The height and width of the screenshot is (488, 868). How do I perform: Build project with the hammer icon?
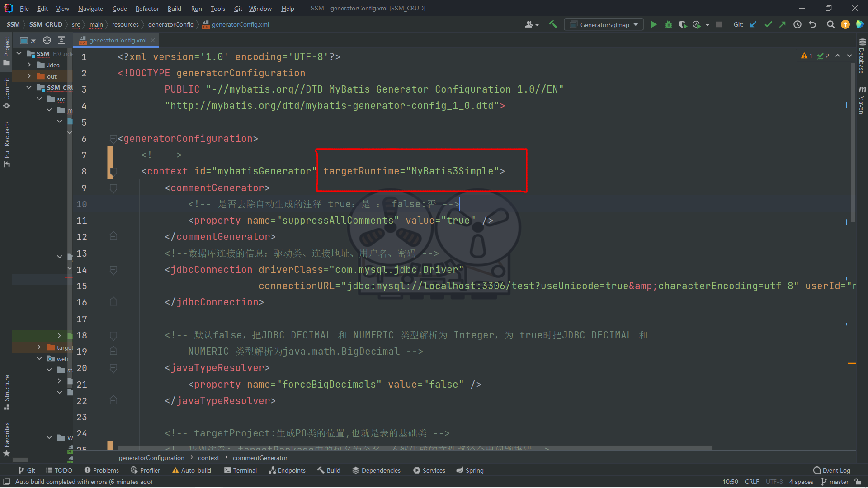553,25
